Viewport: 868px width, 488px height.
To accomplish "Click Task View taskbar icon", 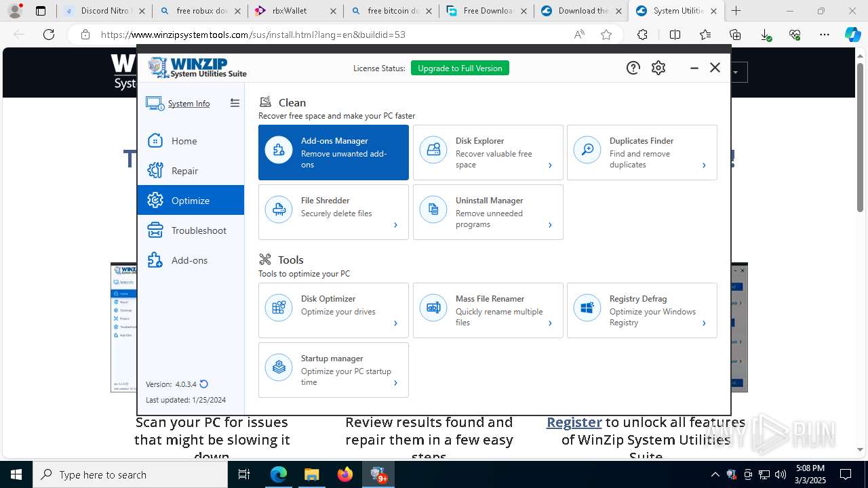I will click(244, 474).
